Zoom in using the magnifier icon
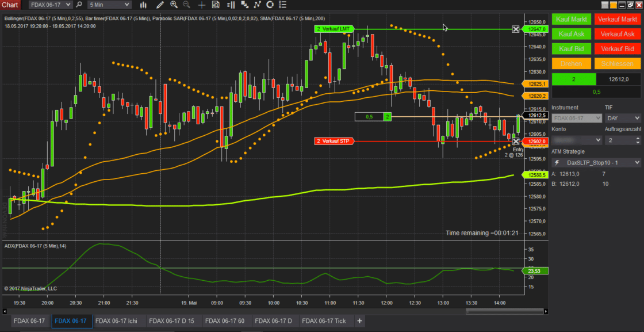The height and width of the screenshot is (332, 644). pos(174,5)
